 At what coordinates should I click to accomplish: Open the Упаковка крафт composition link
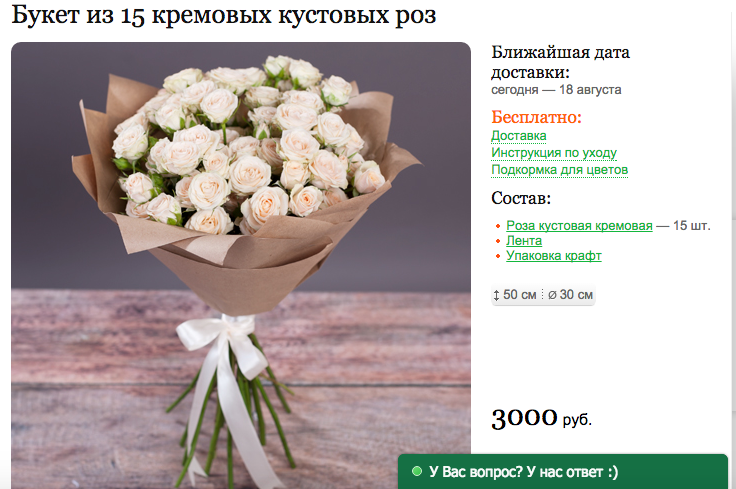pos(553,256)
